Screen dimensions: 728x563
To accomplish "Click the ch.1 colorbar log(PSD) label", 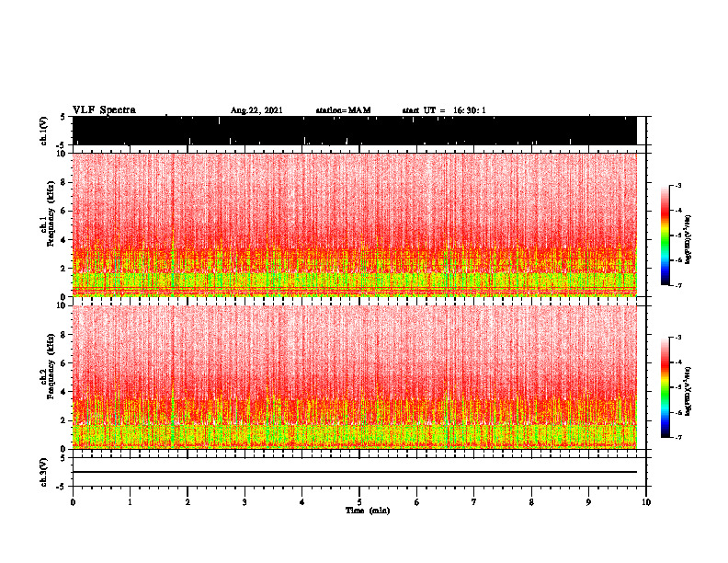I will pos(688,239).
